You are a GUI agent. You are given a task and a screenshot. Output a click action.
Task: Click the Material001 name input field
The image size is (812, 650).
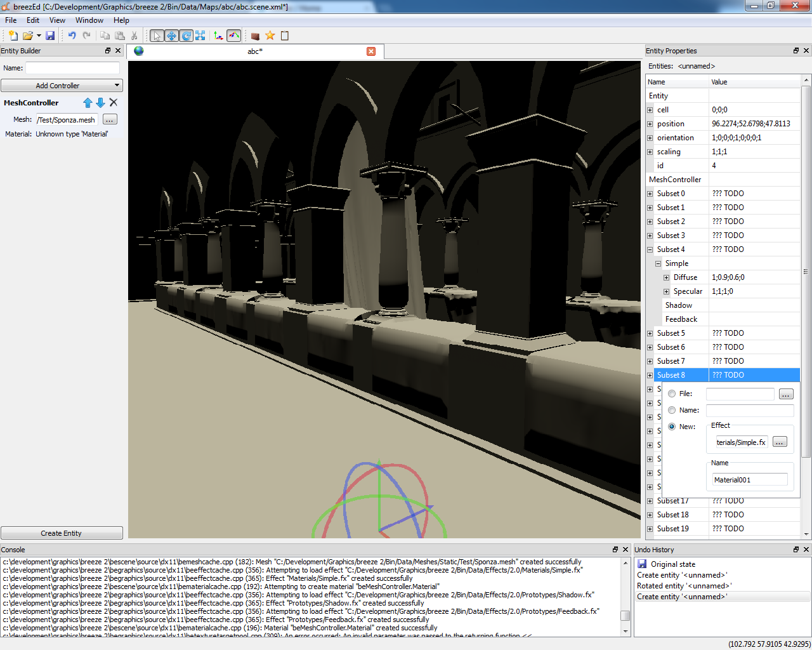(749, 480)
